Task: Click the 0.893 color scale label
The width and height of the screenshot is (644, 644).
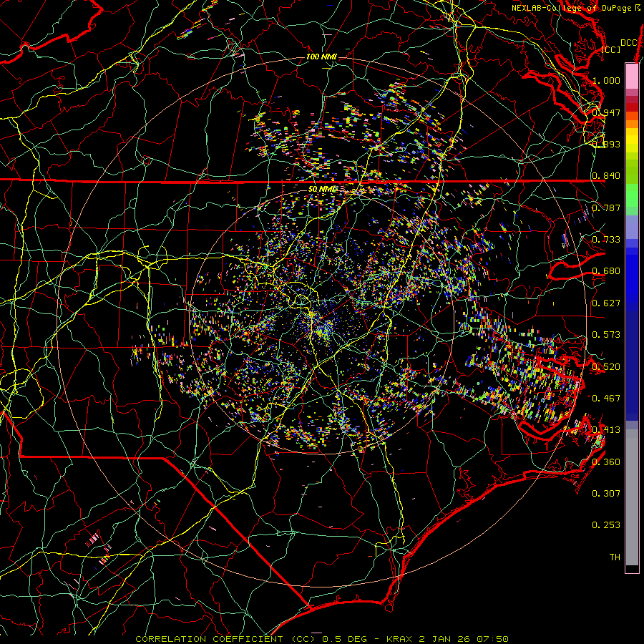Action: [606, 144]
